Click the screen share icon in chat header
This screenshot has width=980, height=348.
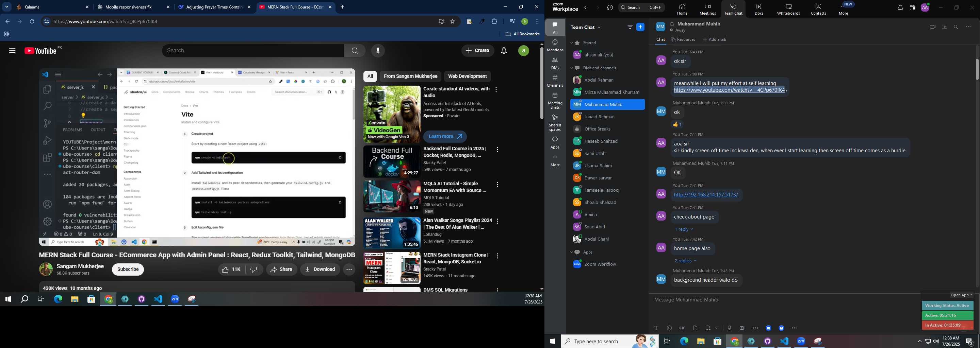click(x=944, y=27)
